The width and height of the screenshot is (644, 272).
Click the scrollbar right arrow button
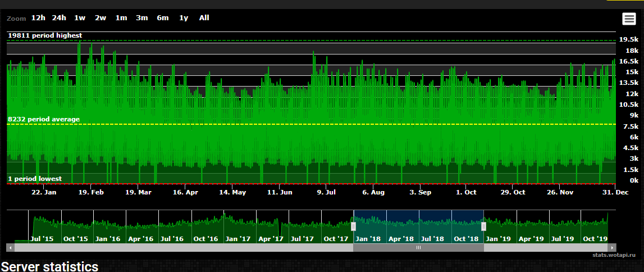coord(613,247)
